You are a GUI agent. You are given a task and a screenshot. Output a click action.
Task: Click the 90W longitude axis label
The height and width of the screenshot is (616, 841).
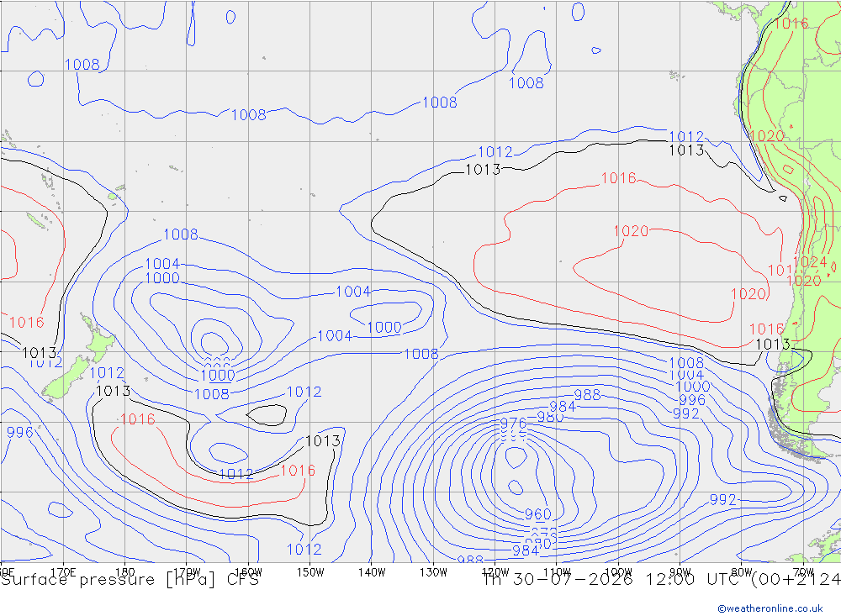680,572
